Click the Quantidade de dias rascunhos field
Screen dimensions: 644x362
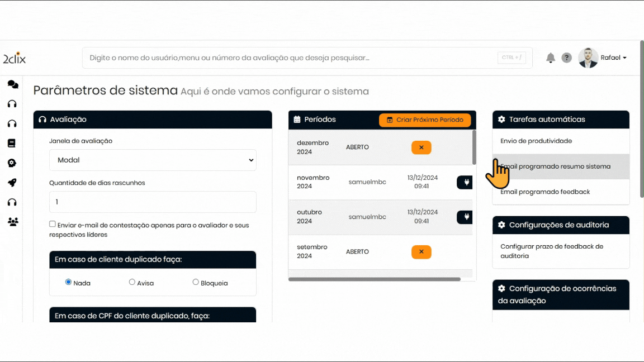(153, 202)
